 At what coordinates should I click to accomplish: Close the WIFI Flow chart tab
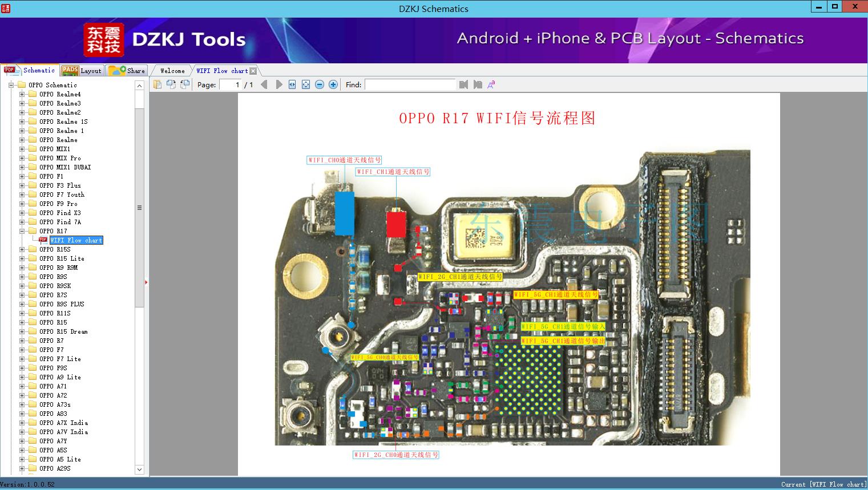click(x=253, y=71)
